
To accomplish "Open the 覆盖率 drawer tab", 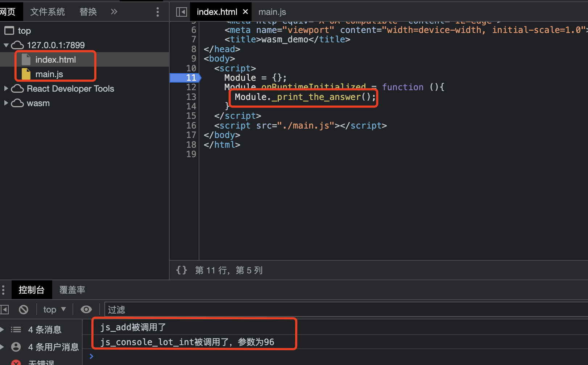I will 72,290.
